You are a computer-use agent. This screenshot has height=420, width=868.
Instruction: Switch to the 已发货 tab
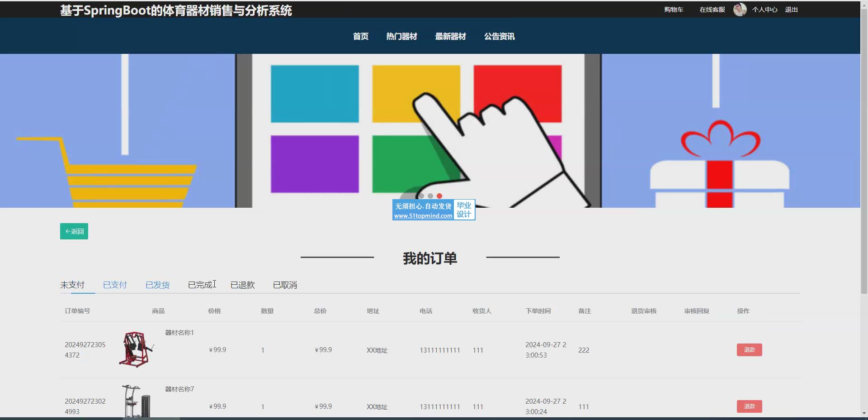157,285
